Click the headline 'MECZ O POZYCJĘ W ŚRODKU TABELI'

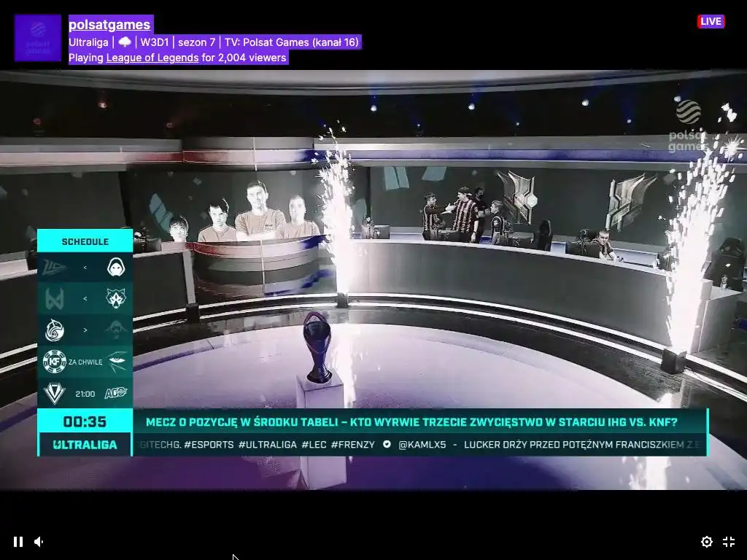(242, 422)
